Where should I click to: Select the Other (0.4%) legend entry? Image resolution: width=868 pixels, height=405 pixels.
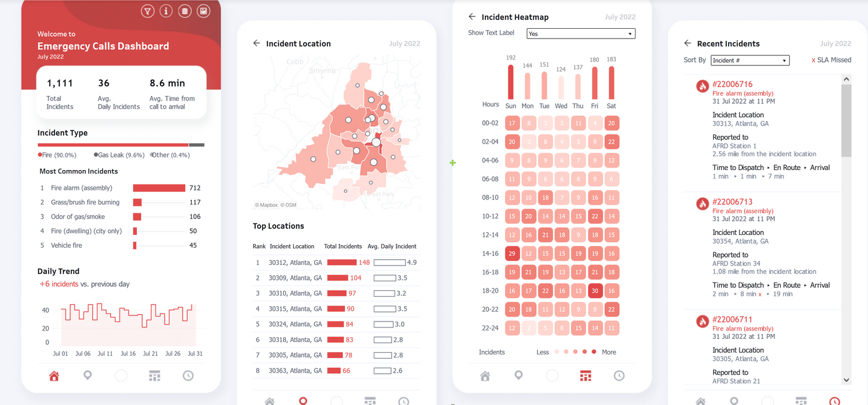(169, 155)
